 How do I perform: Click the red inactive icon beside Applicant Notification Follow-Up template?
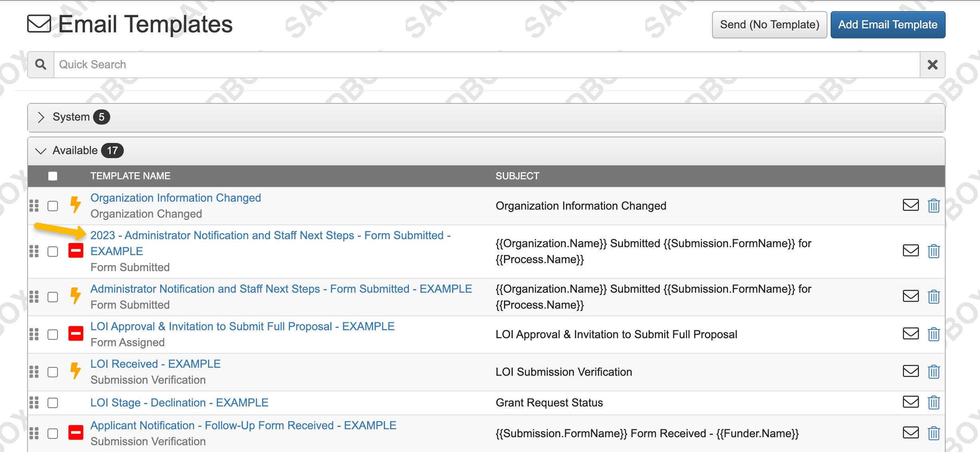pyautogui.click(x=75, y=432)
